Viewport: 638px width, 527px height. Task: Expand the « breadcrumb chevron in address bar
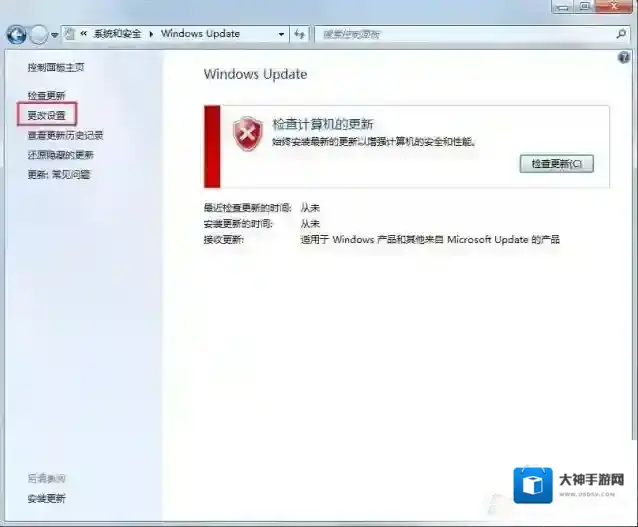83,34
